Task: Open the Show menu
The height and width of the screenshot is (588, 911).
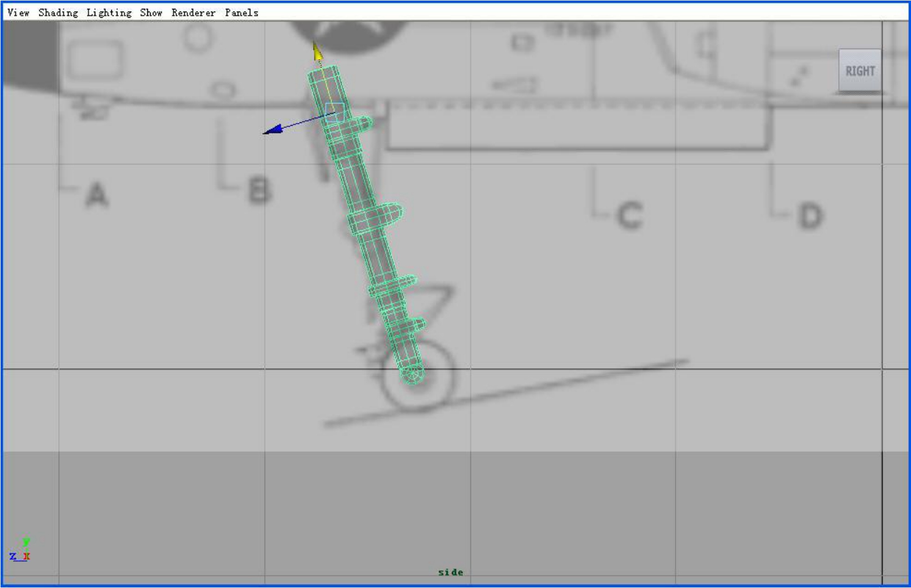Action: click(151, 12)
